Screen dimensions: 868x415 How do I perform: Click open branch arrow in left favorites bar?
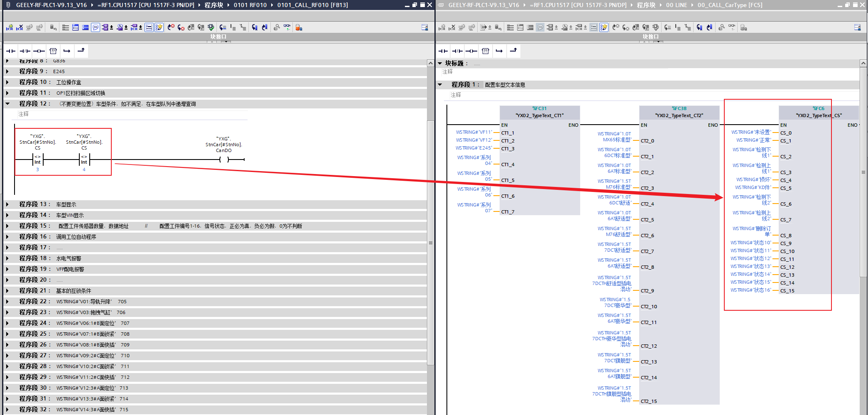(67, 51)
